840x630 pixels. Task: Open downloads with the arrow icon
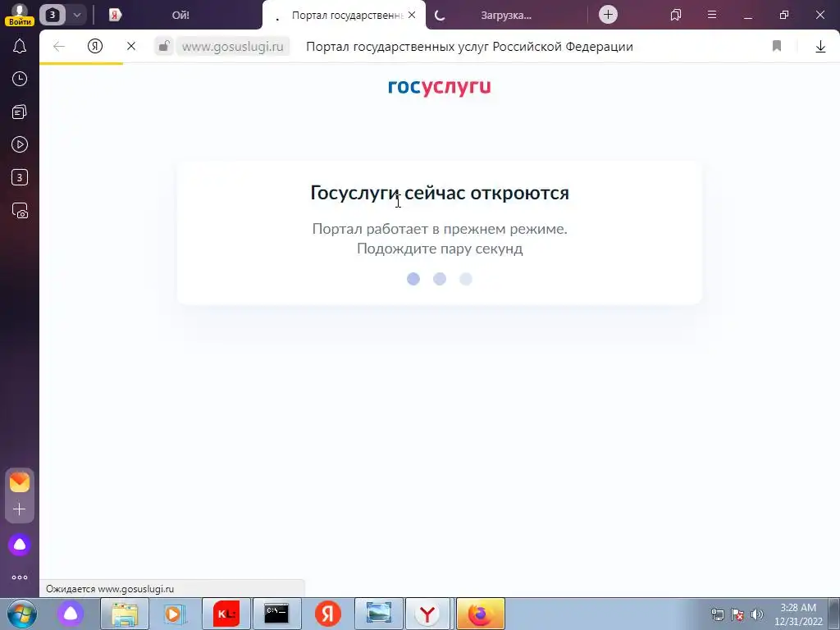point(820,47)
